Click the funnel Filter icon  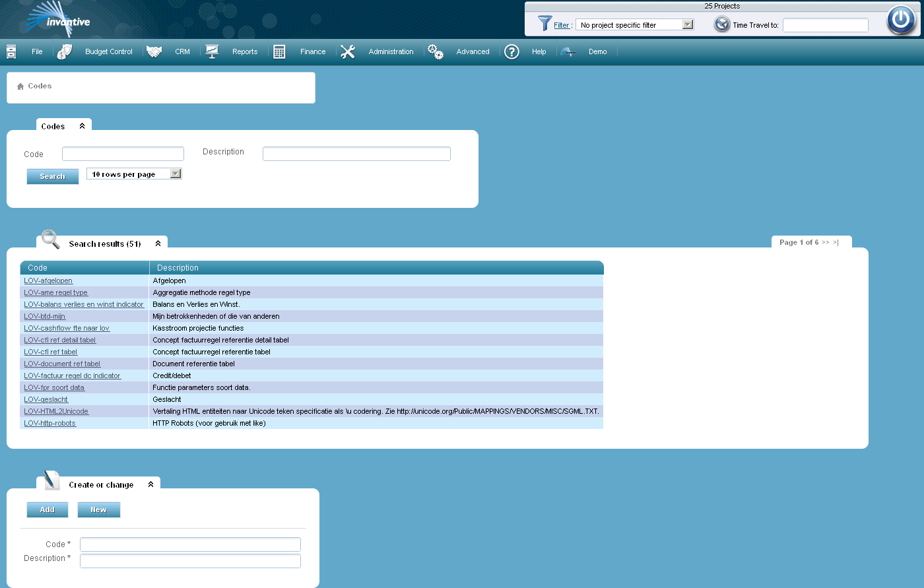click(x=544, y=24)
